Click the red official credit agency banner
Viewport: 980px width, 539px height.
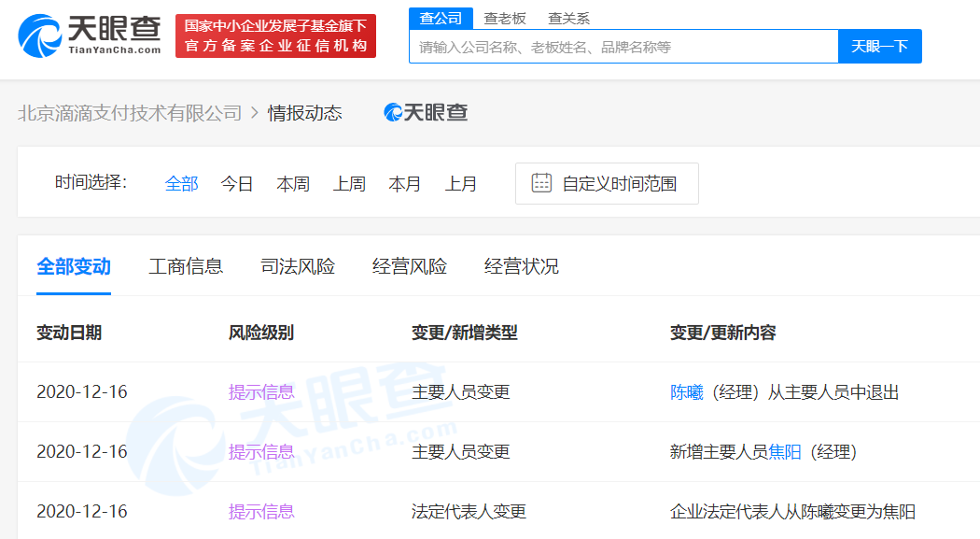coord(275,35)
